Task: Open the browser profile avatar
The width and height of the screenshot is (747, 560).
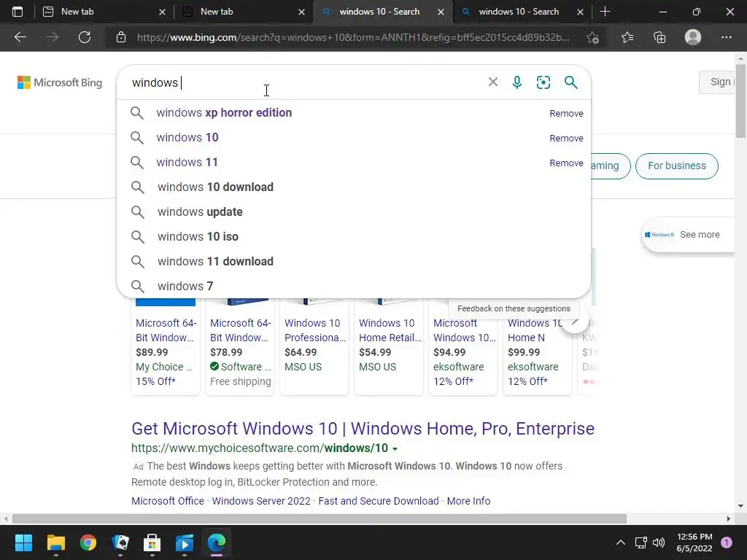Action: [x=693, y=37]
